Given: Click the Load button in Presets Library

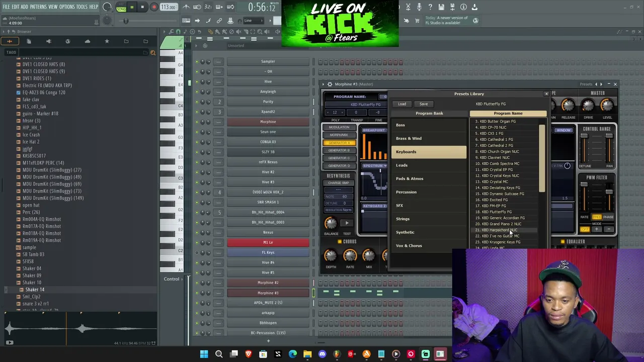Looking at the screenshot, I should 402,104.
